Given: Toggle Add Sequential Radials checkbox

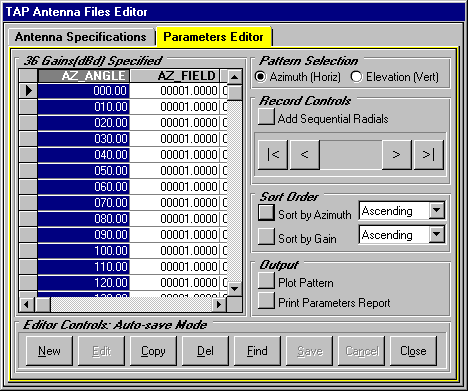Looking at the screenshot, I should [266, 117].
